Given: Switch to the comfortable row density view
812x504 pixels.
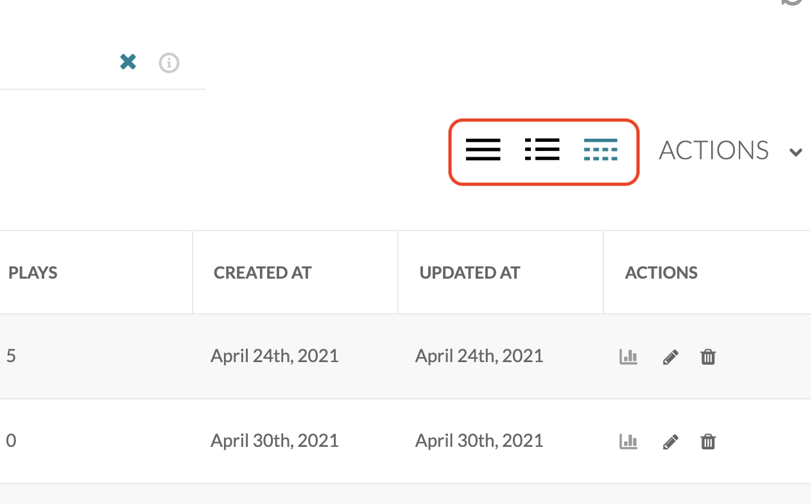Looking at the screenshot, I should 483,150.
